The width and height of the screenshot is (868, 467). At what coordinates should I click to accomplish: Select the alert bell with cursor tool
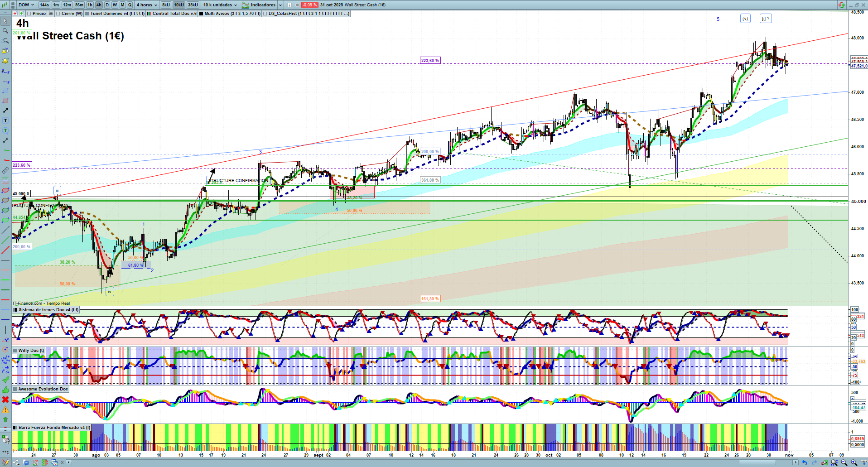tap(5, 51)
